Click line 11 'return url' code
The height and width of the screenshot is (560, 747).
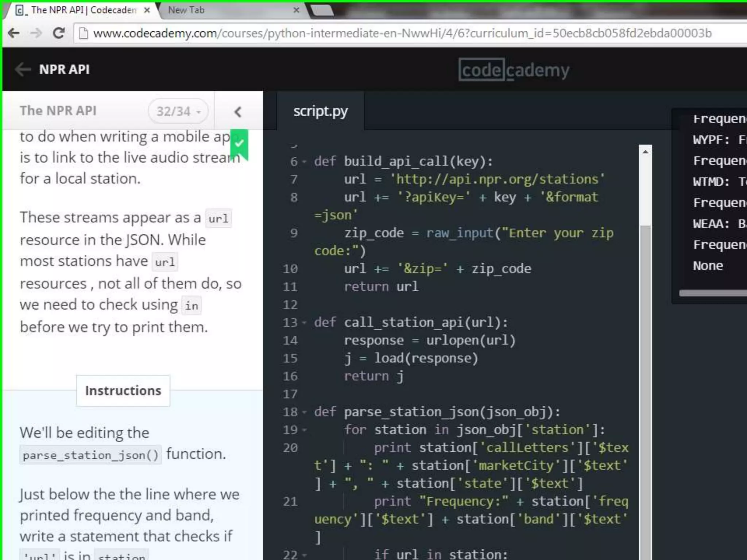coord(381,287)
